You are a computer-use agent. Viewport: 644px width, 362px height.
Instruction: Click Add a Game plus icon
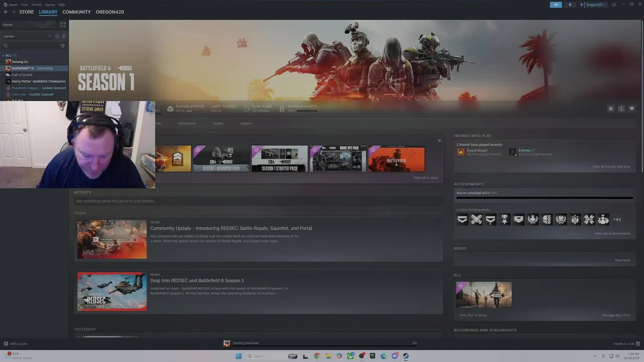pyautogui.click(x=6, y=344)
